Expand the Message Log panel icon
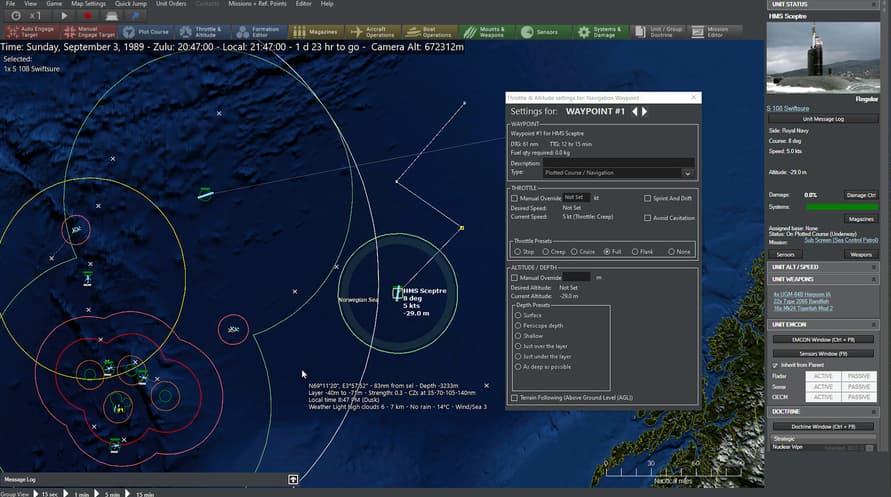This screenshot has height=497, width=891. coord(293,479)
